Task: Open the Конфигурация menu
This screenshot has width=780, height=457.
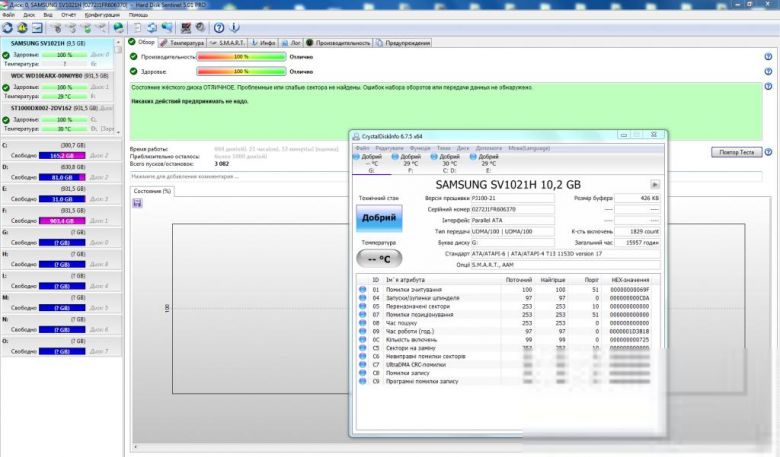Action: coord(102,15)
